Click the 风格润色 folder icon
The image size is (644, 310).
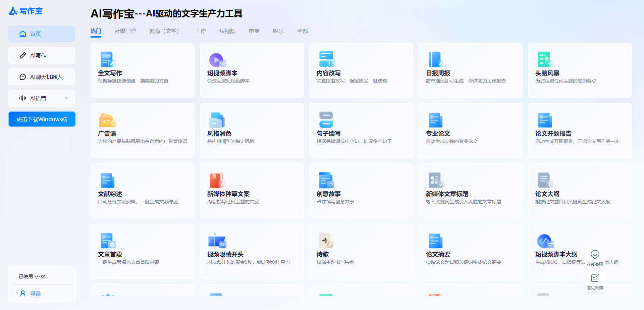pos(217,120)
